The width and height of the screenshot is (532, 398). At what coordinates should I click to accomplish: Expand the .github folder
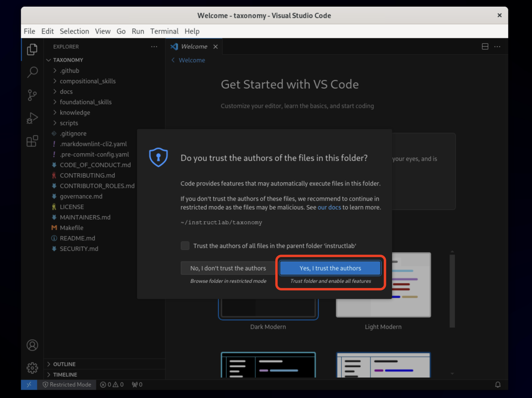coord(69,70)
